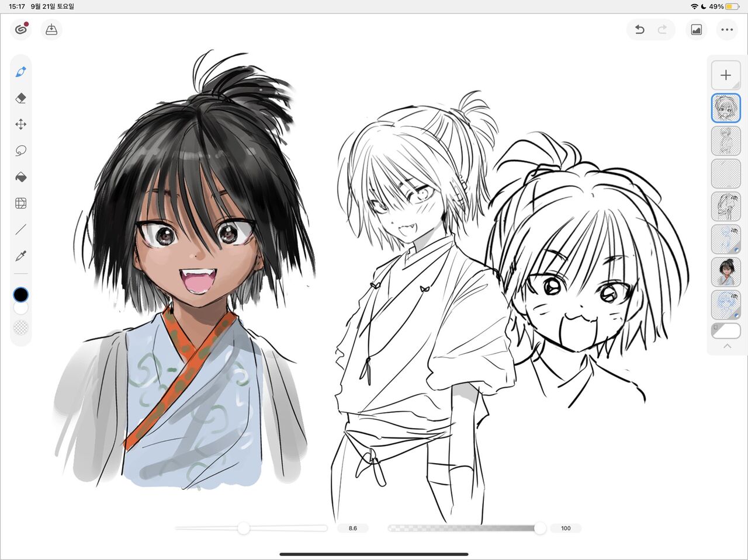The image size is (748, 560).
Task: Tap the brush size value 8.6
Action: 353,528
